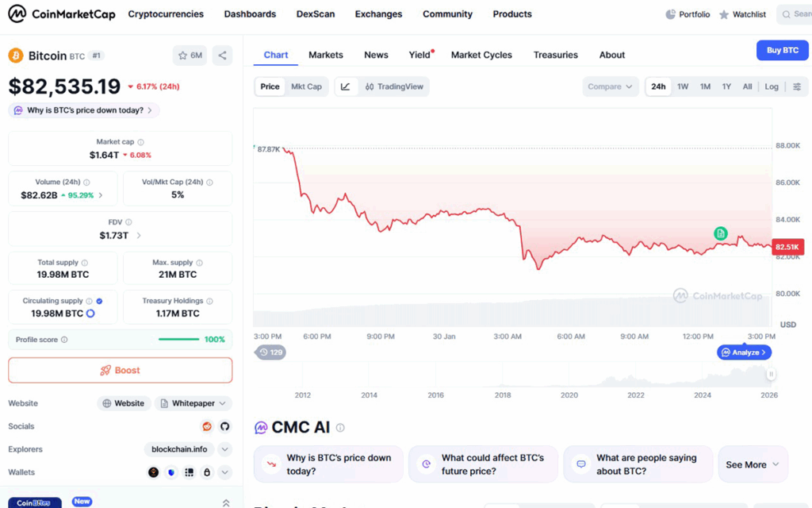The height and width of the screenshot is (508, 812).
Task: Open News tab
Action: (x=376, y=55)
